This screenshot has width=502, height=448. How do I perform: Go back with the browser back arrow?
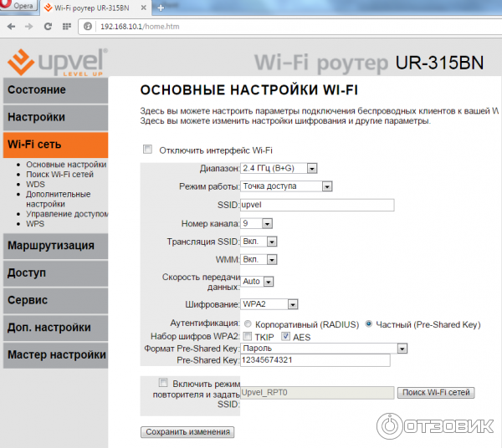tap(8, 27)
